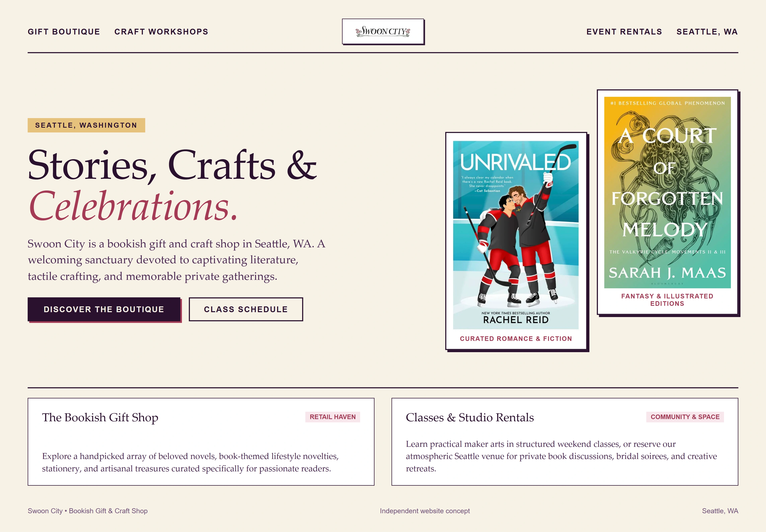Click the Seattle, Washington yellow badge

pos(86,125)
